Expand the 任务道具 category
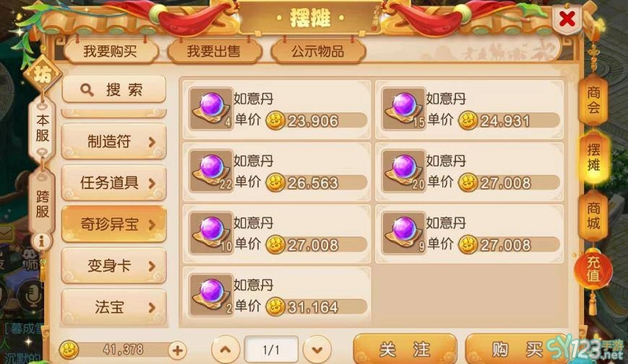Viewport: 628px width, 364px height. point(114,183)
